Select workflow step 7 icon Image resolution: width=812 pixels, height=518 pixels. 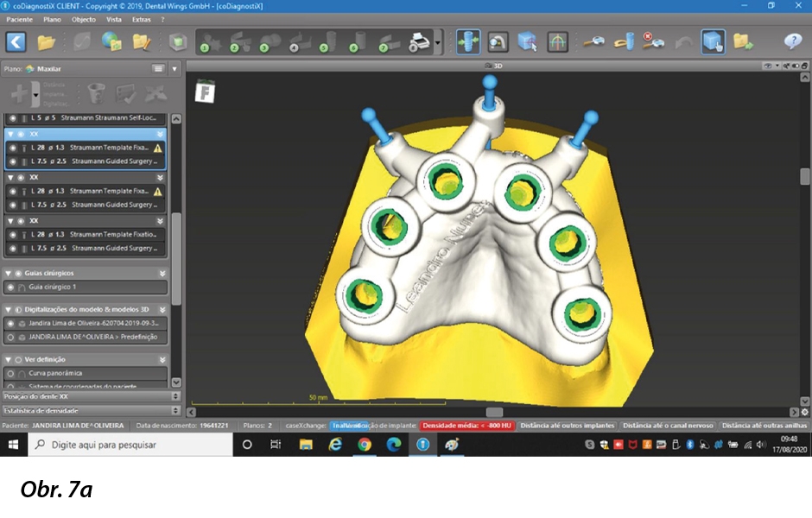coord(389,42)
